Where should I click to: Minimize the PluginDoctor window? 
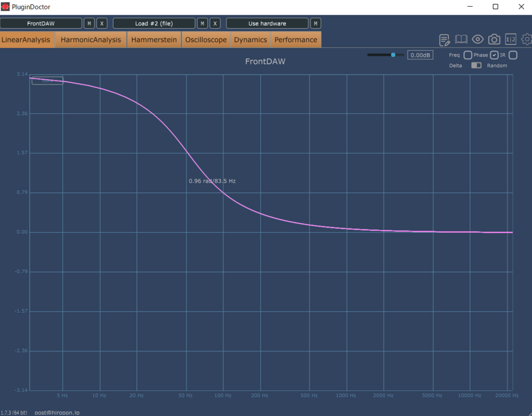(x=470, y=7)
